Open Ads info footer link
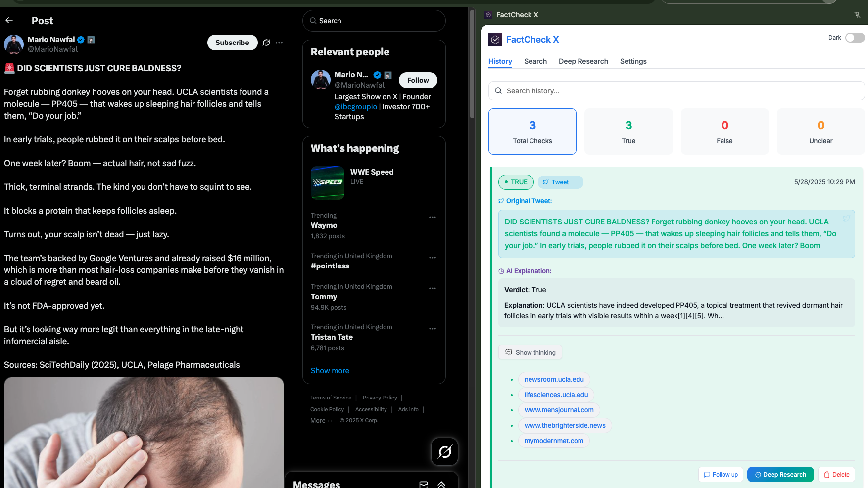868x488 pixels. point(408,409)
